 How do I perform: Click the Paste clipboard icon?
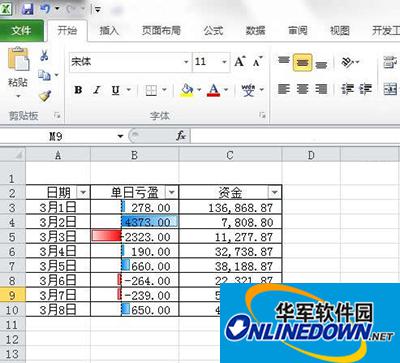point(18,59)
